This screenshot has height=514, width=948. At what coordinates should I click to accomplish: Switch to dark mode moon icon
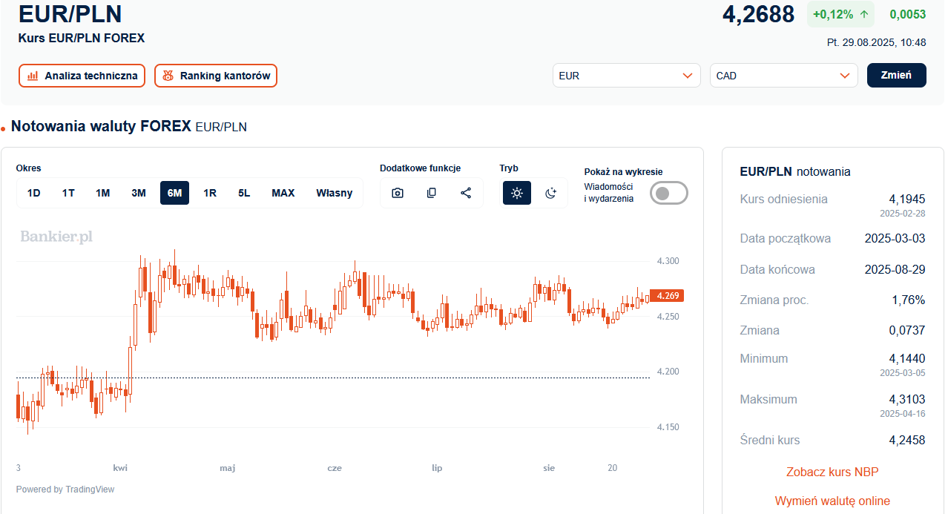point(550,193)
